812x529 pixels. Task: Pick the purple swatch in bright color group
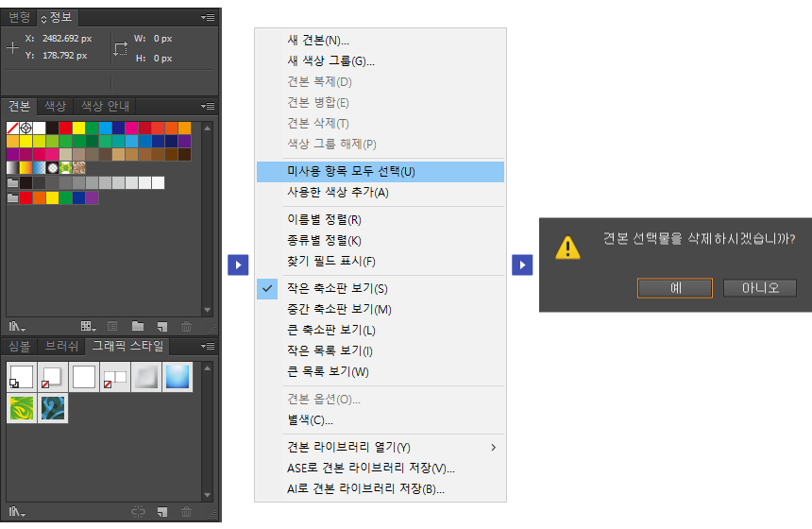pyautogui.click(x=93, y=198)
